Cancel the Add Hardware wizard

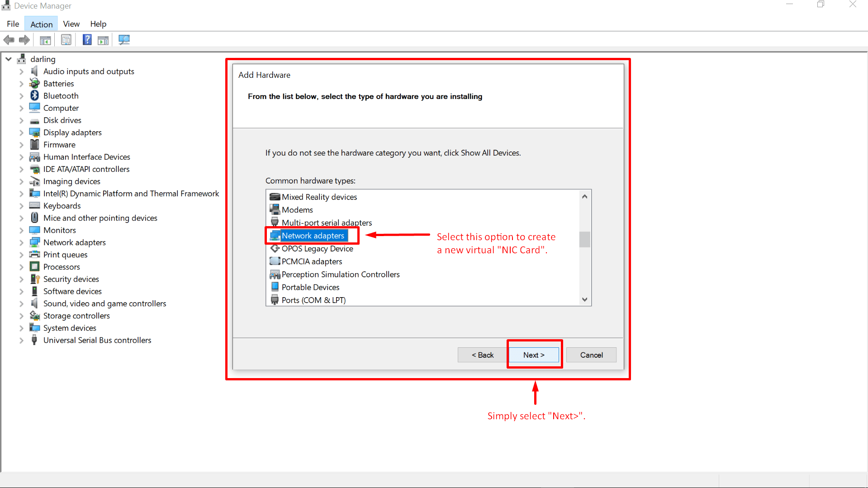591,355
